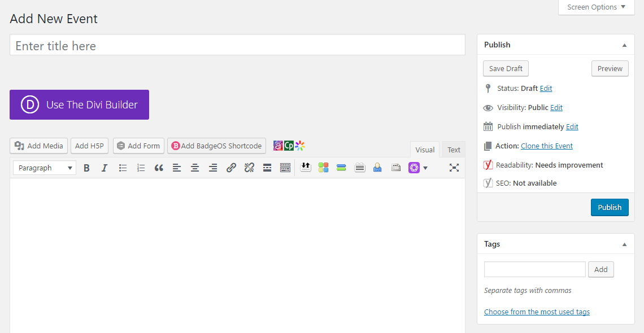Toggle the toolbar kitchen sink rows

[x=285, y=168]
